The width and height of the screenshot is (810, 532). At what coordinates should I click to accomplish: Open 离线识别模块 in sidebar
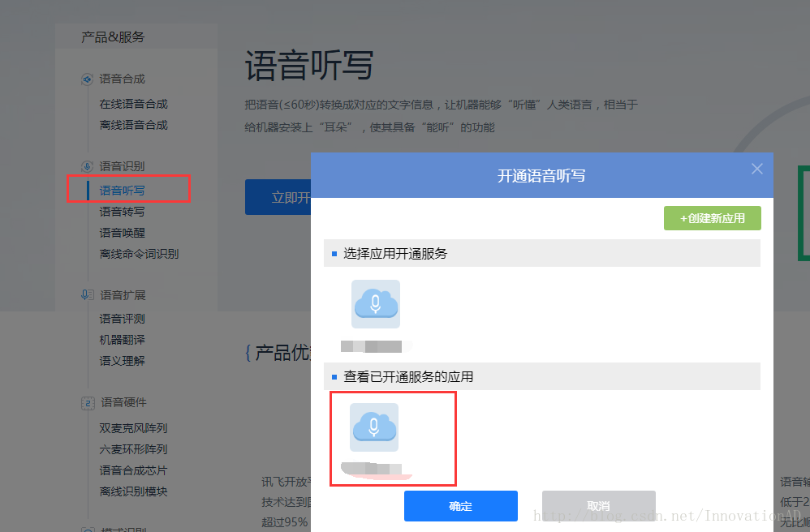click(x=133, y=491)
